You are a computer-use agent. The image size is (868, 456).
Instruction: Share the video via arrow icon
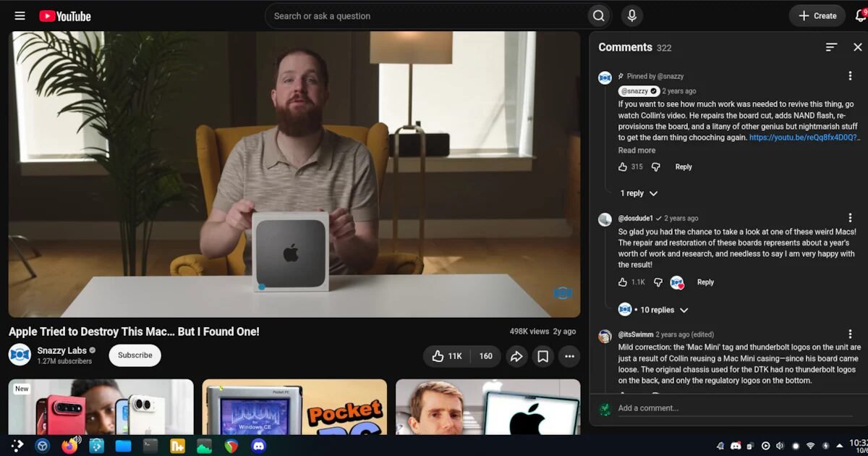516,356
